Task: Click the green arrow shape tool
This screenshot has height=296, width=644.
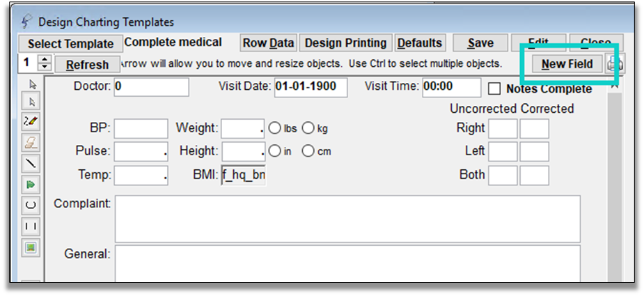Action: [x=32, y=185]
